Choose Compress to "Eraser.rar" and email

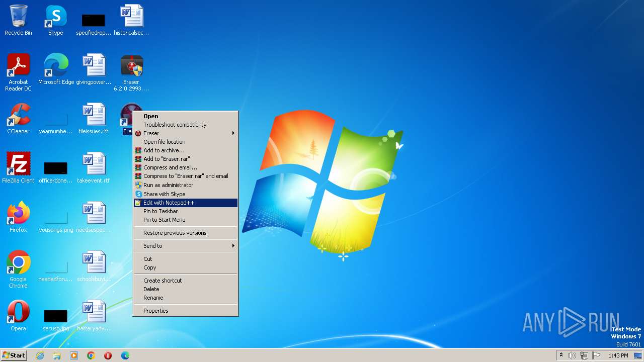tap(186, 176)
